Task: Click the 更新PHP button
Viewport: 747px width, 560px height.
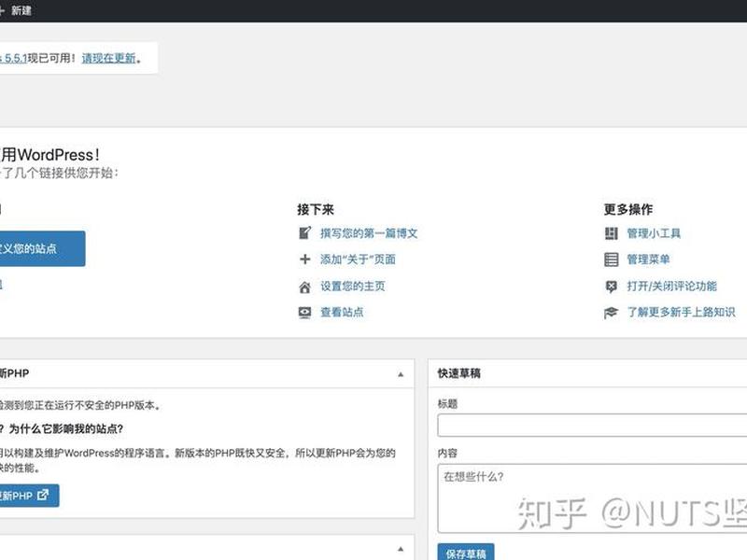Action: point(29,496)
